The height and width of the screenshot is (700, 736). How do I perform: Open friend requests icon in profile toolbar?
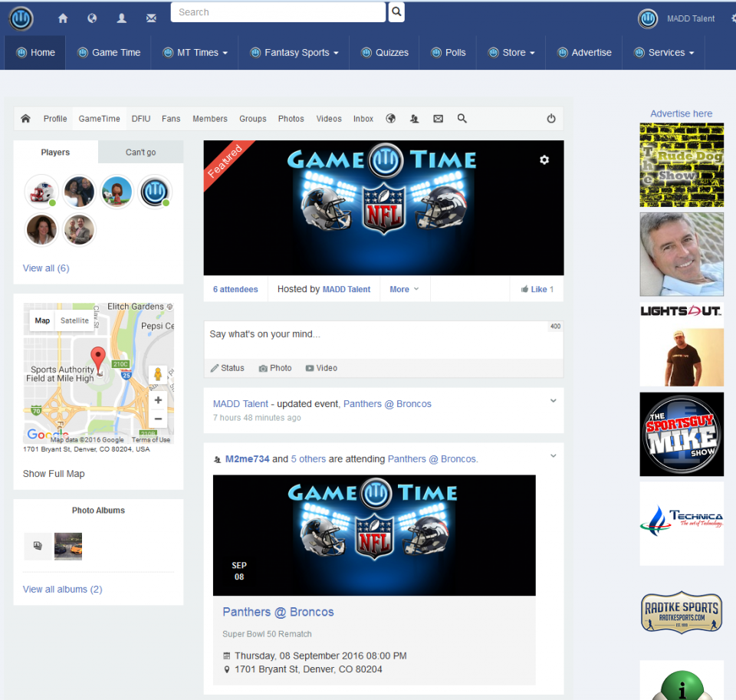(x=414, y=119)
